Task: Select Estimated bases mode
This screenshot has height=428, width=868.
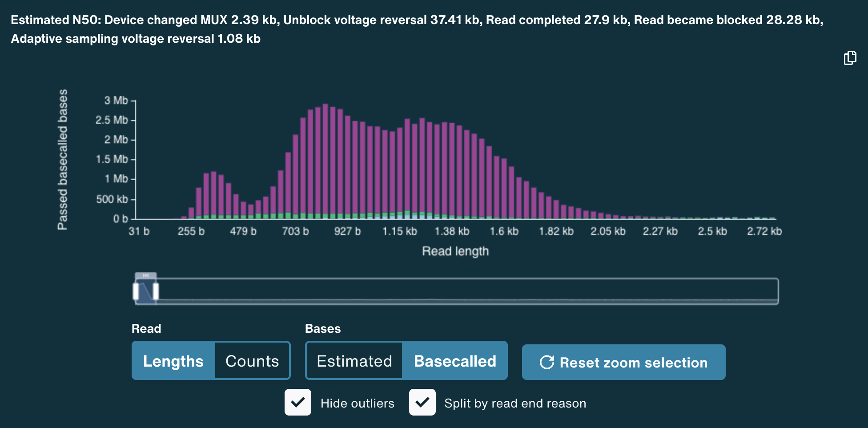Action: point(354,361)
